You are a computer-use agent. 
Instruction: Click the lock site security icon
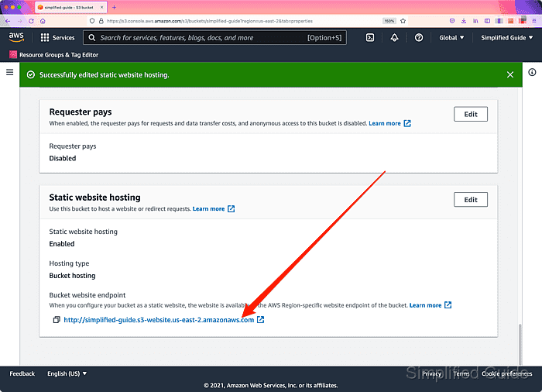(x=101, y=21)
